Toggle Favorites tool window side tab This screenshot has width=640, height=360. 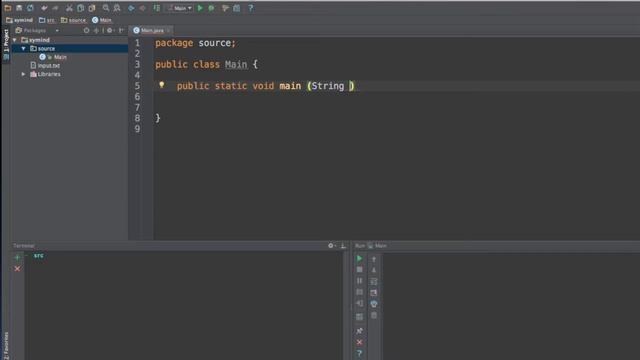click(x=6, y=345)
